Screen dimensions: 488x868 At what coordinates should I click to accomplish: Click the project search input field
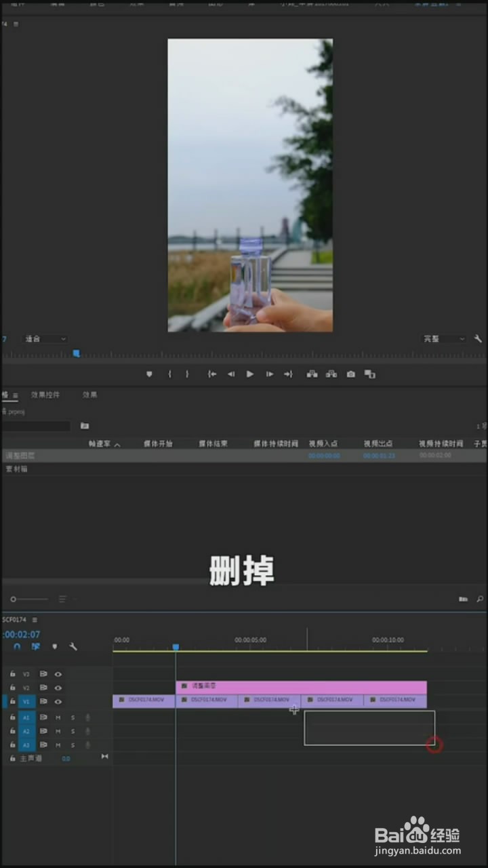pyautogui.click(x=35, y=426)
